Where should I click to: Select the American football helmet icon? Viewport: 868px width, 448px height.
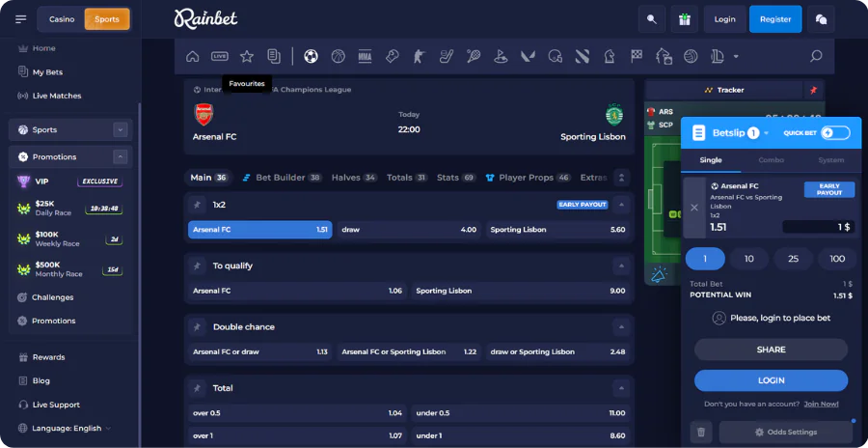pyautogui.click(x=556, y=56)
